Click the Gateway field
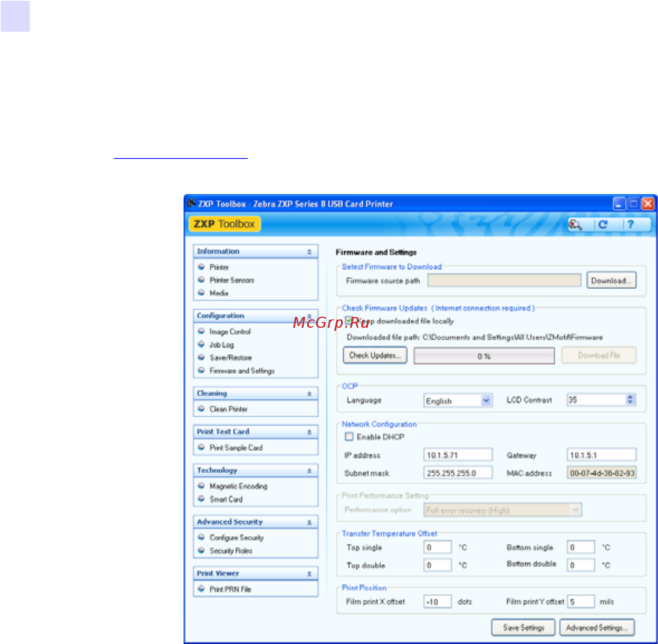 pos(601,455)
